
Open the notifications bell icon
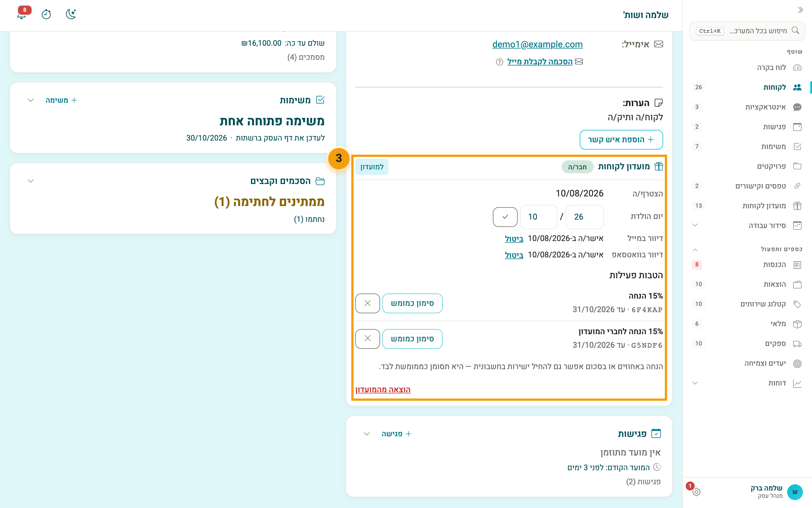[22, 14]
